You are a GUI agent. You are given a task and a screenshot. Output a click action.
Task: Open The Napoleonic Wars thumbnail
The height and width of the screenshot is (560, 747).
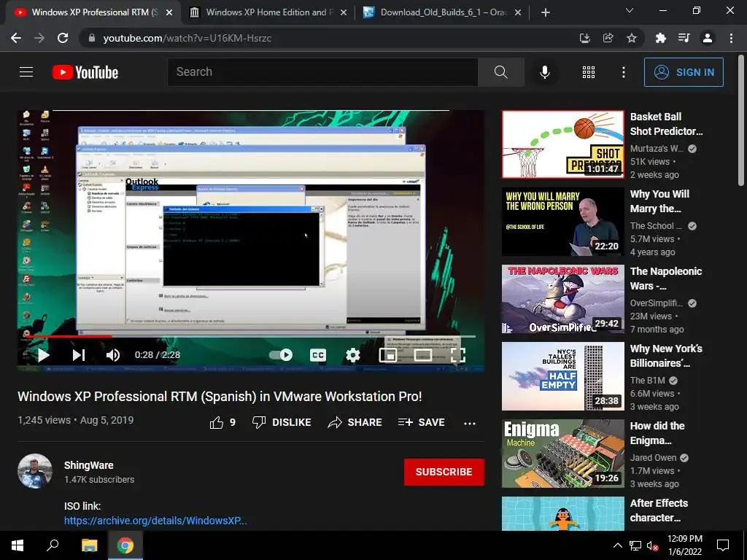point(562,298)
